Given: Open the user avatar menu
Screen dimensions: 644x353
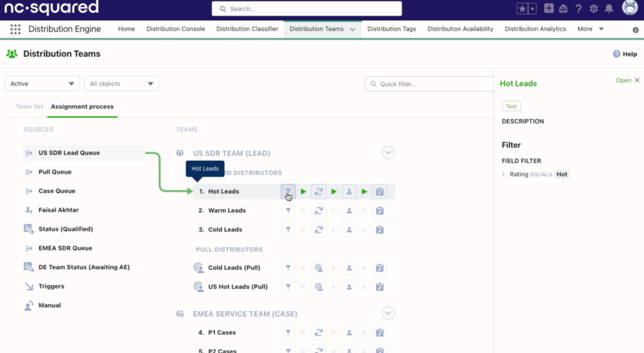Looking at the screenshot, I should point(630,8).
